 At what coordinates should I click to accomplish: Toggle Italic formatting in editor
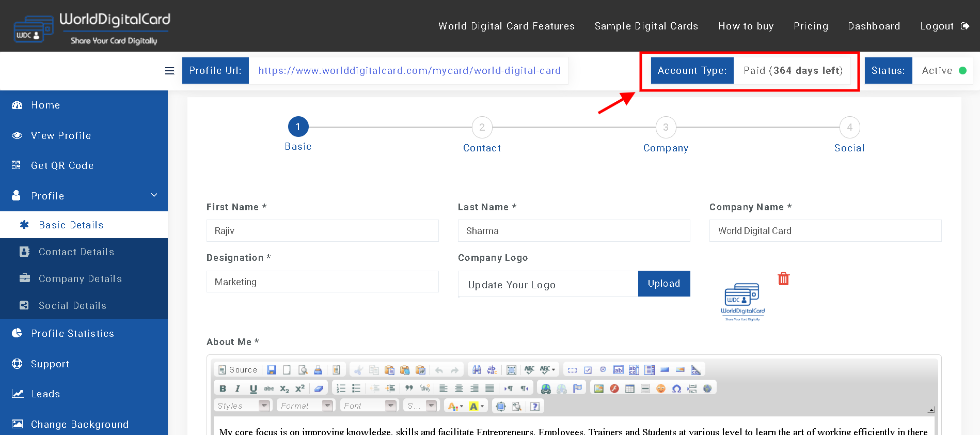[x=238, y=389]
